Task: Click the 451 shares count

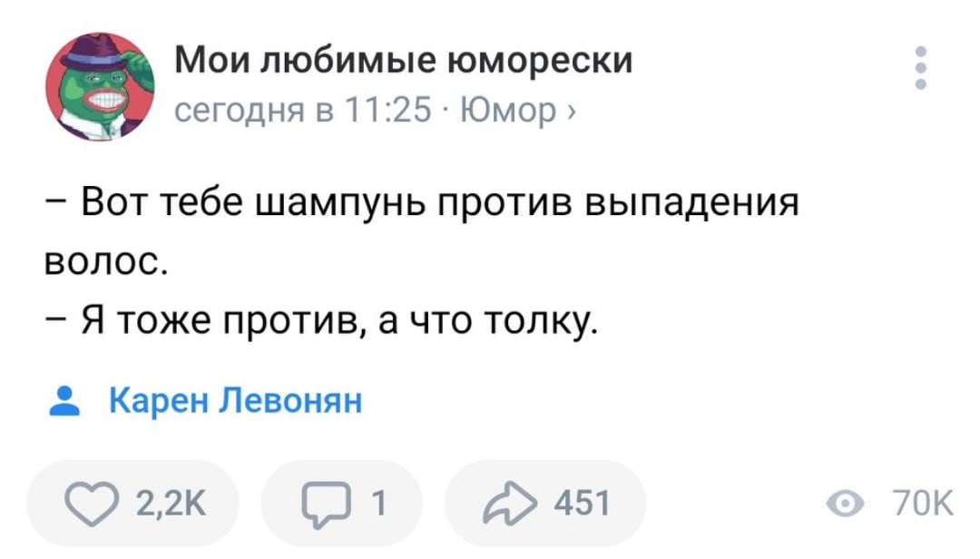Action: pos(582,504)
